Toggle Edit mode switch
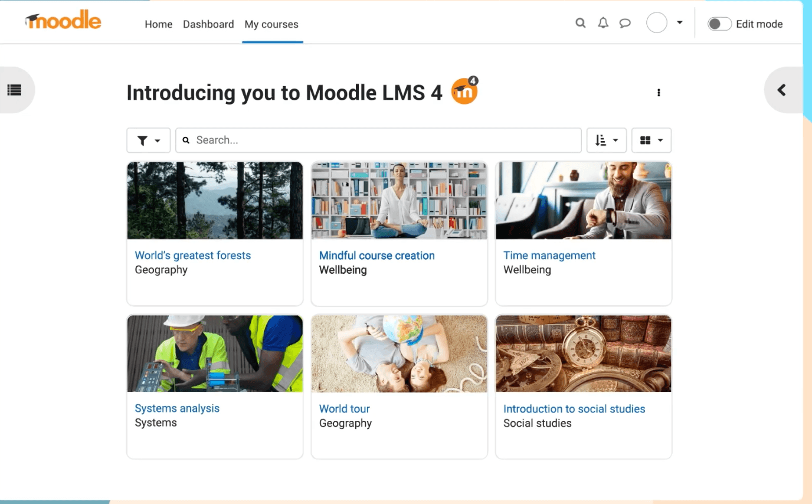812x504 pixels. pos(719,24)
